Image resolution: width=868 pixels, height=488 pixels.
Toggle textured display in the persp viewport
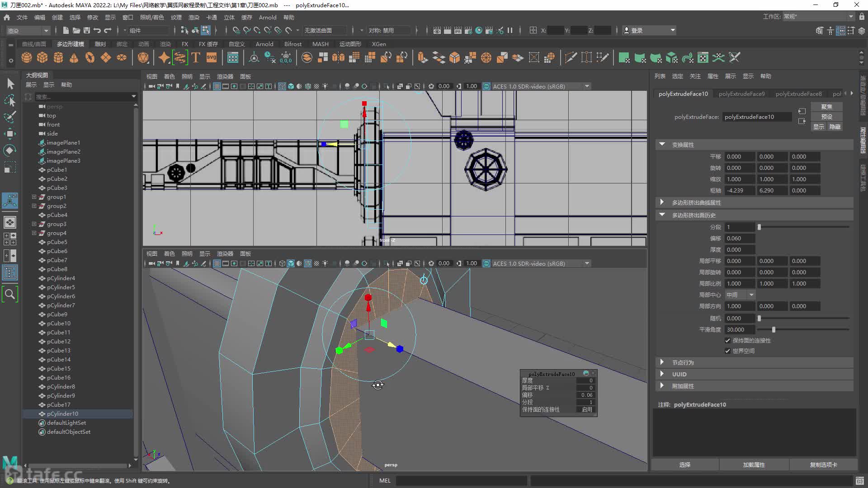click(x=316, y=263)
